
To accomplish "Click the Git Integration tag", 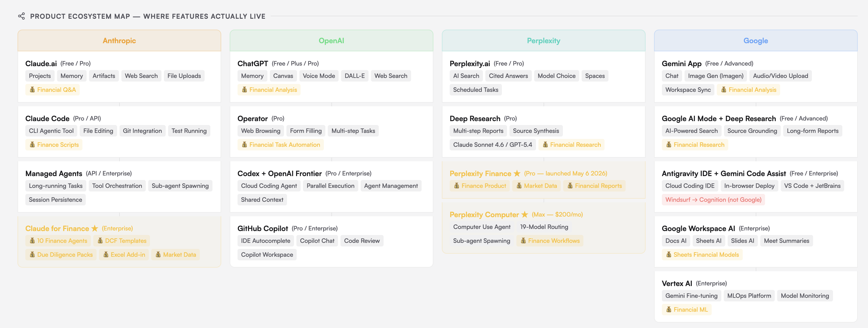I will tap(142, 131).
